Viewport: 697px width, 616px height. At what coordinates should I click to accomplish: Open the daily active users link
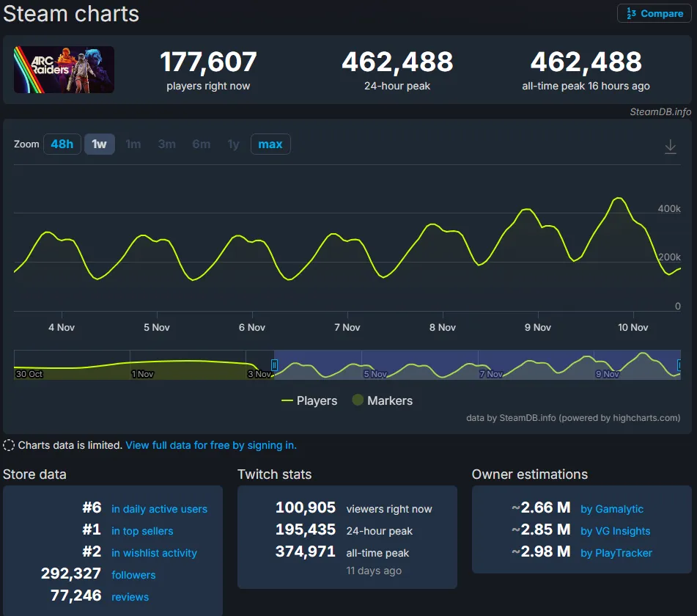point(159,509)
